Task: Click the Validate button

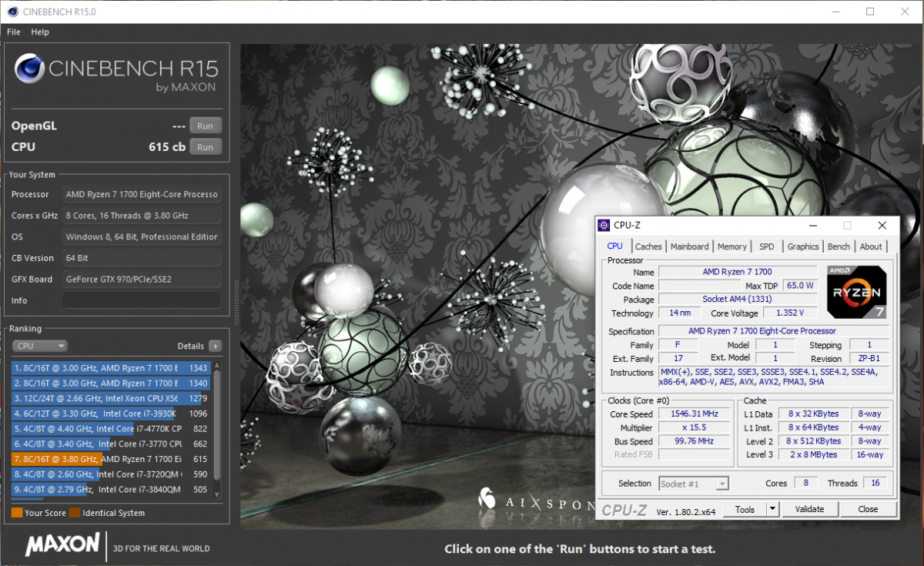Action: pyautogui.click(x=809, y=509)
